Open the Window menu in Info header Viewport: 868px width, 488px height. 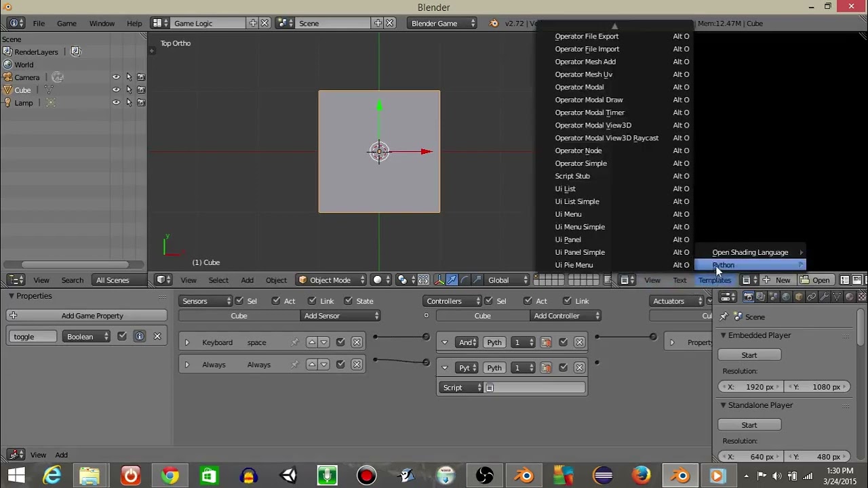pos(102,23)
